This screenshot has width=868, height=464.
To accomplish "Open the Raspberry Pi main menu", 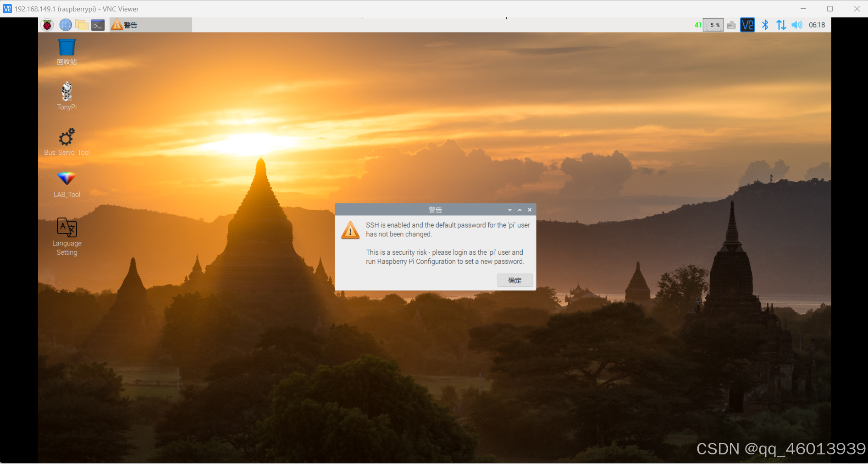I will [x=47, y=25].
